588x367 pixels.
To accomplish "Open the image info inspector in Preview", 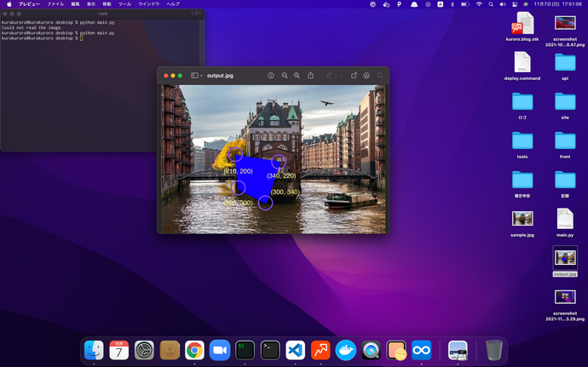I will (x=271, y=75).
